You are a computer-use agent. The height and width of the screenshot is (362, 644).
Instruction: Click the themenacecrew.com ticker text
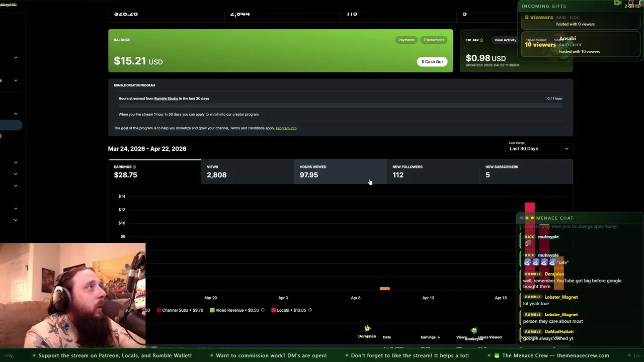(583, 355)
